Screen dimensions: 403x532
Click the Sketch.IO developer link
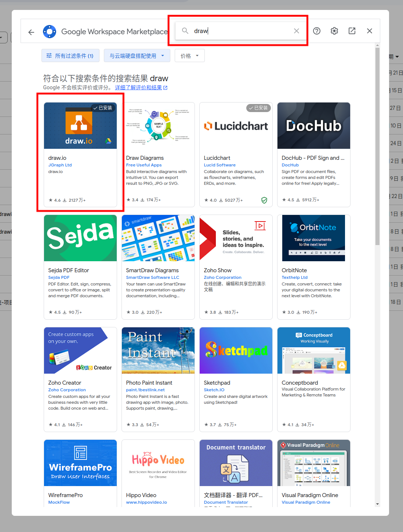pos(214,390)
